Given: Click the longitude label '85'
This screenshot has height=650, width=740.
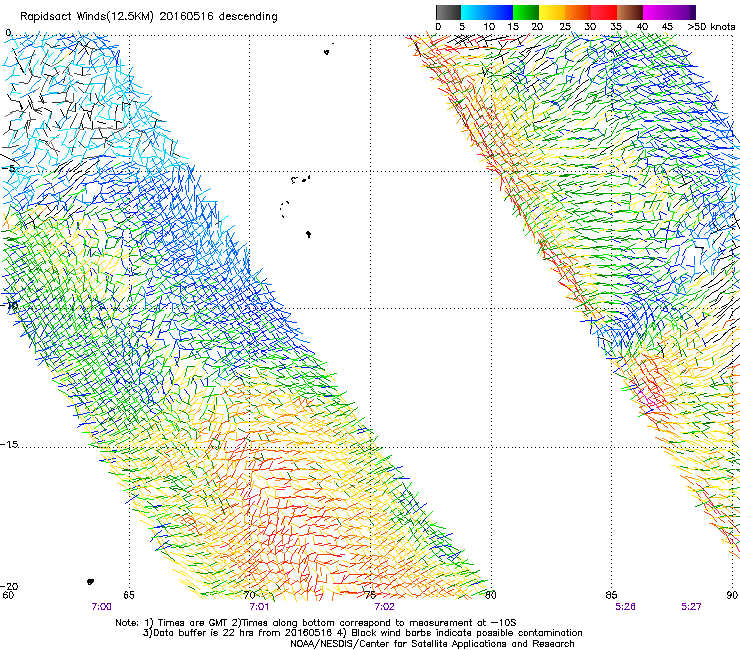Looking at the screenshot, I should coord(611,595).
